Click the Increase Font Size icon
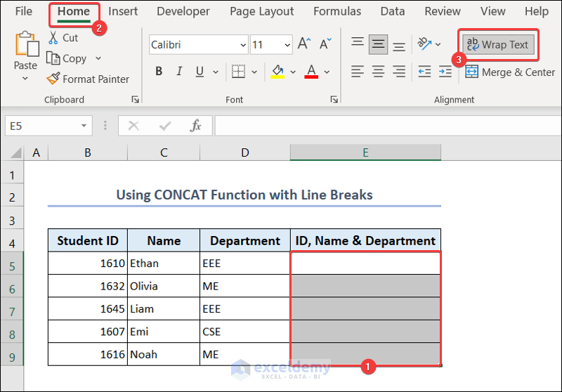562x392 pixels. click(303, 44)
